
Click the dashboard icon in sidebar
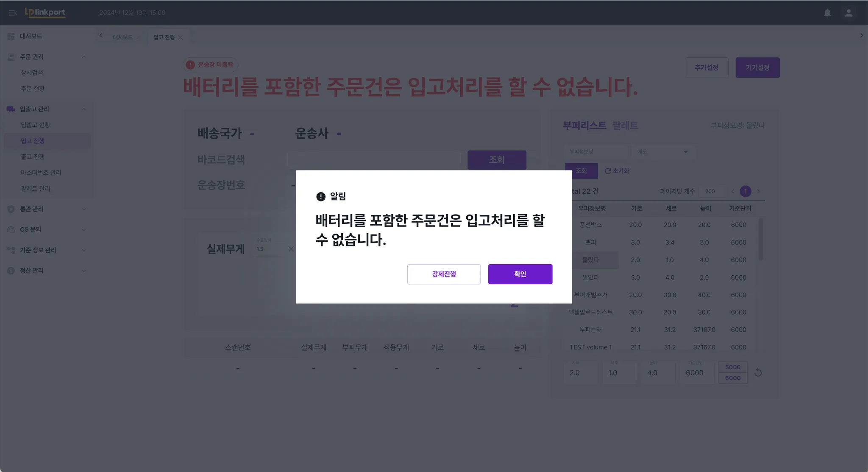point(11,36)
